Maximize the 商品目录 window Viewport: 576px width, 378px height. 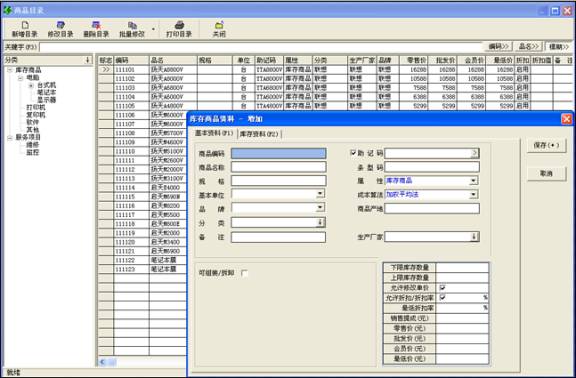tap(555, 11)
